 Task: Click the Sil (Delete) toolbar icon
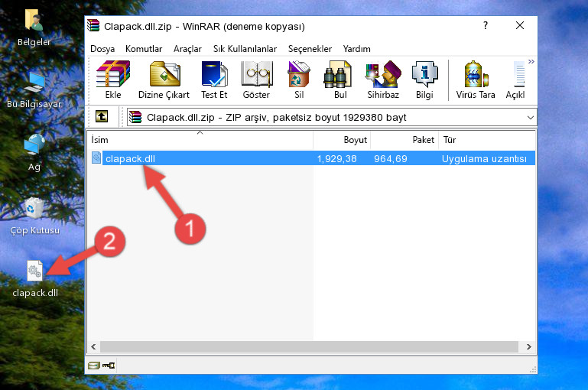299,80
